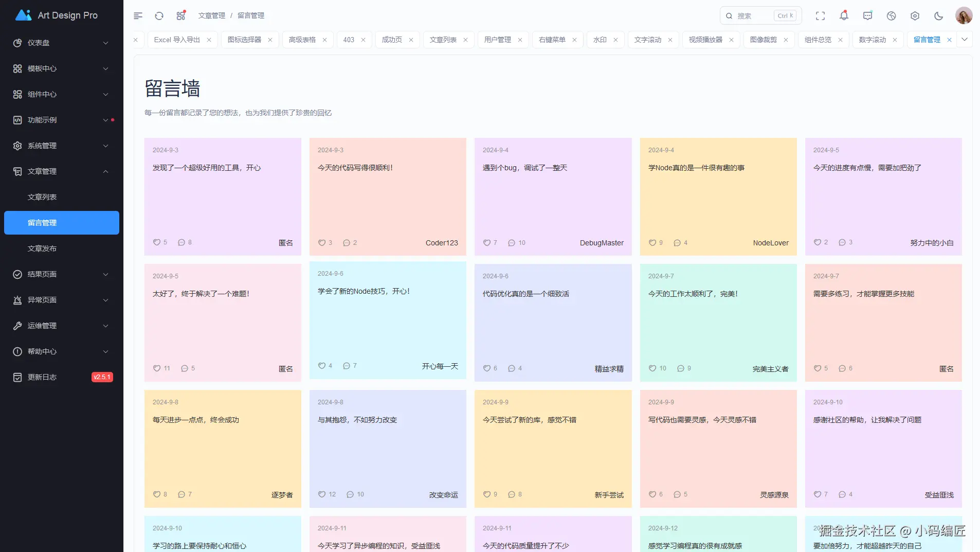
Task: Open 文章列表 submenu item
Action: point(62,197)
